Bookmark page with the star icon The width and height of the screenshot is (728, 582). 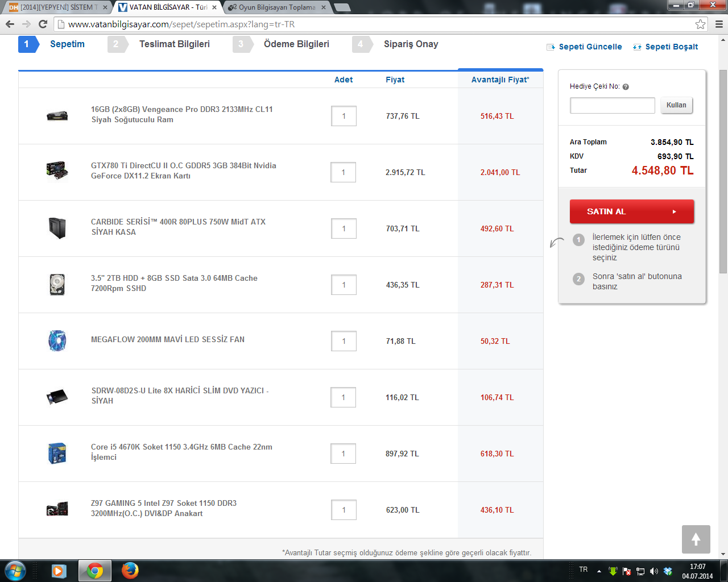click(x=700, y=24)
